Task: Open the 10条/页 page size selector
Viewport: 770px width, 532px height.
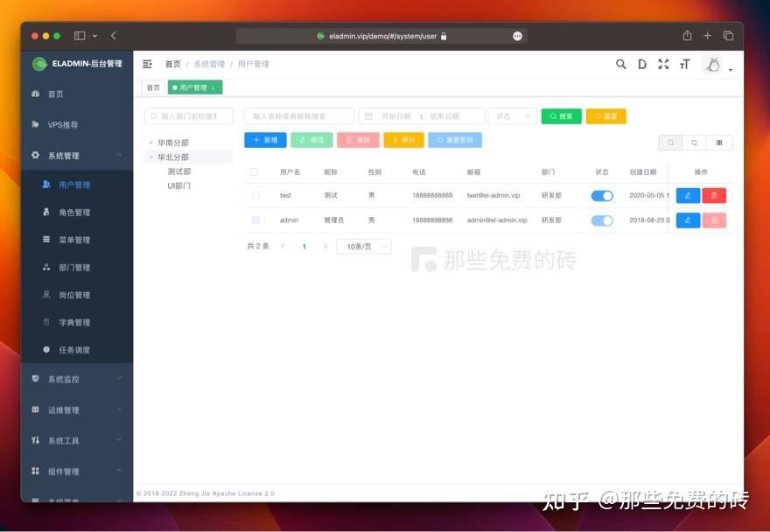Action: [x=364, y=247]
